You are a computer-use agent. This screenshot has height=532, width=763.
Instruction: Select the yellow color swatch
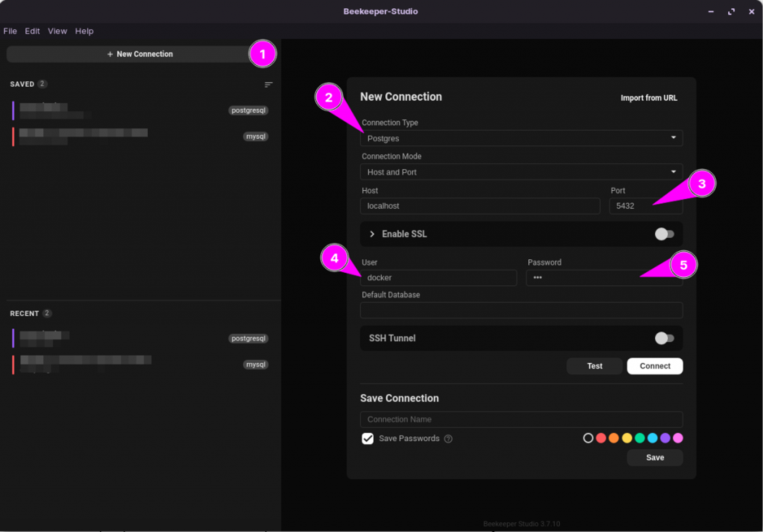627,438
